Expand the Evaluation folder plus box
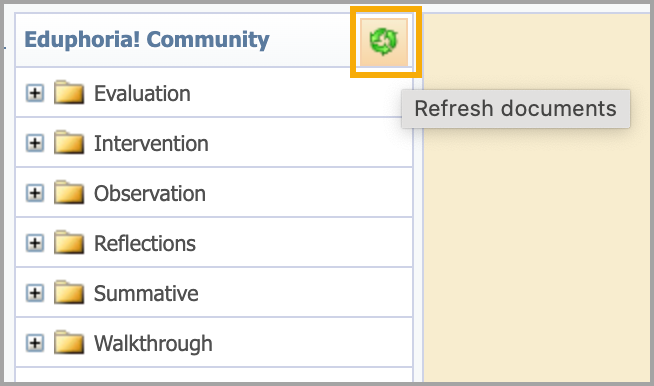The width and height of the screenshot is (654, 386). point(35,93)
